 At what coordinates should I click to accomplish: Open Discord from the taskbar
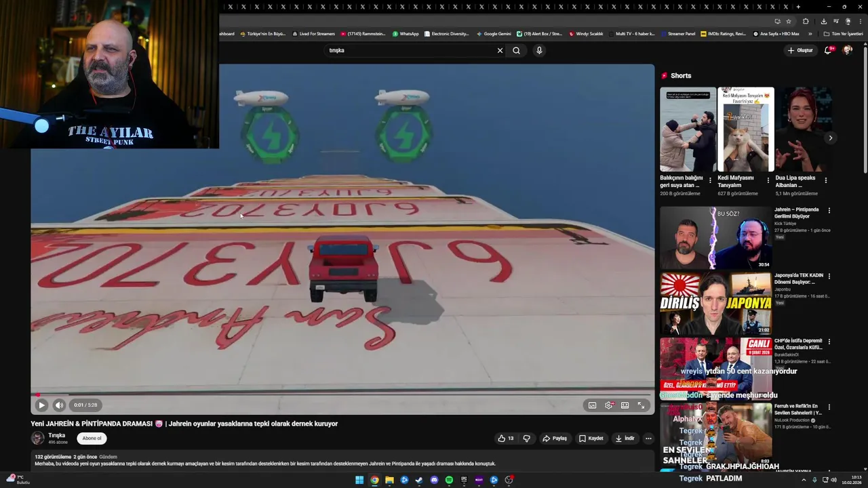pyautogui.click(x=434, y=480)
